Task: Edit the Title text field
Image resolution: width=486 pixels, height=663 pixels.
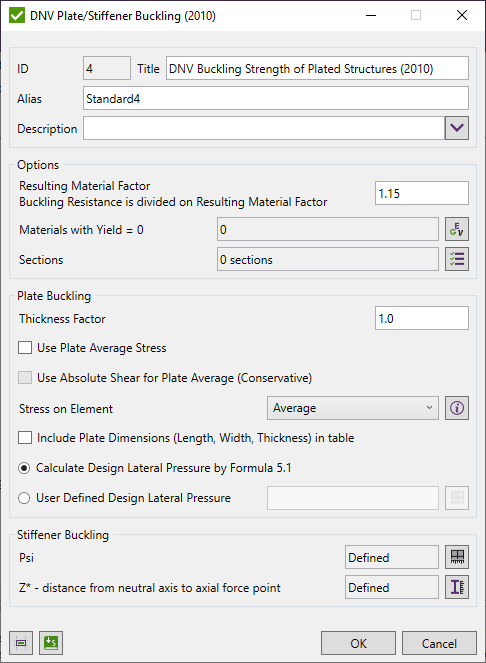Action: (317, 68)
